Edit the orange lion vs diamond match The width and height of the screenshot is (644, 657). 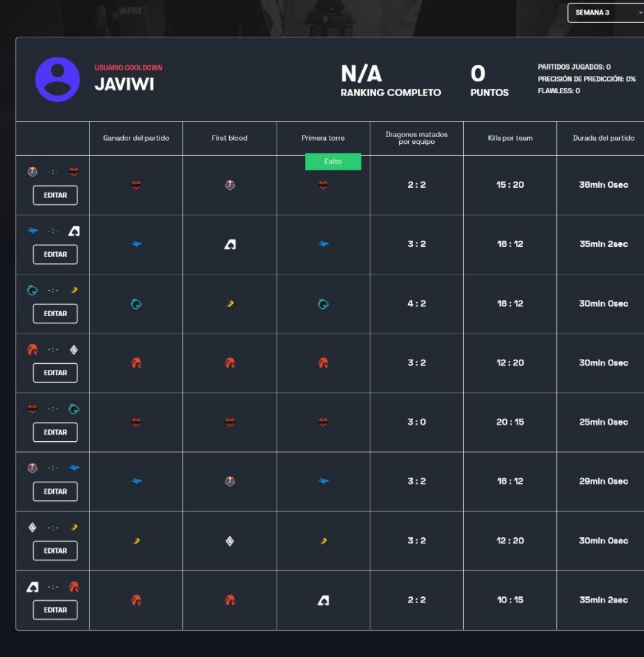coord(55,372)
